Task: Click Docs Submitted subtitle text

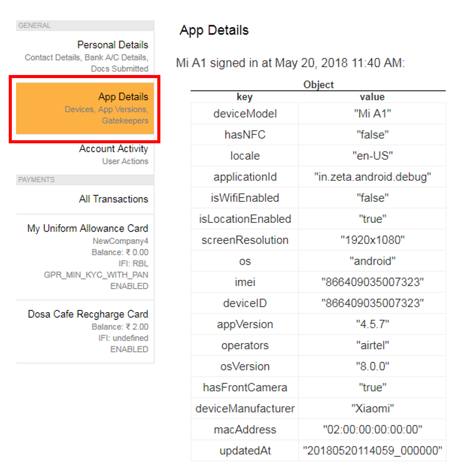Action: pos(120,69)
